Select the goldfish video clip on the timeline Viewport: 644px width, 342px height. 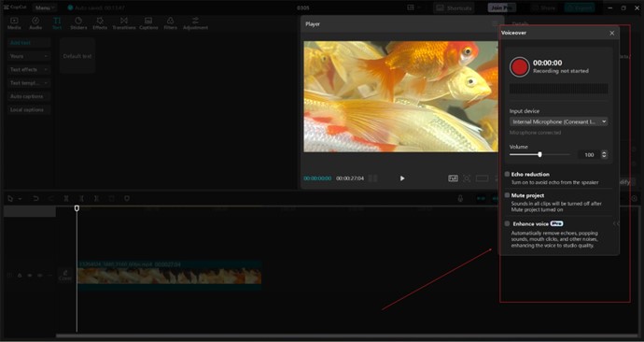click(169, 275)
